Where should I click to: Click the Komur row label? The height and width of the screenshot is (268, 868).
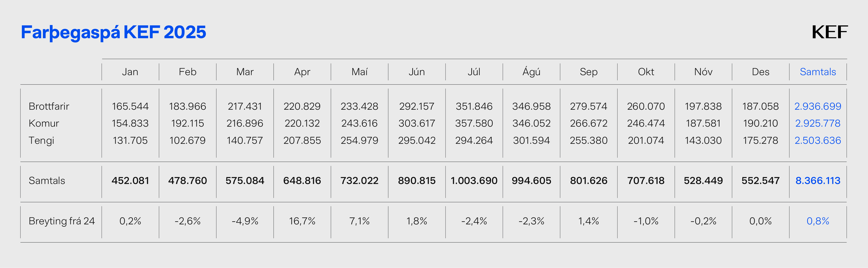pyautogui.click(x=44, y=123)
